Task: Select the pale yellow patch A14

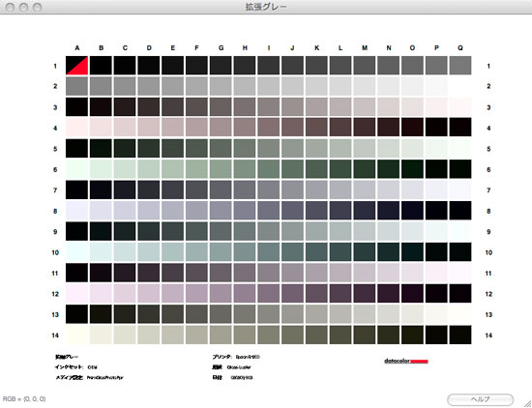Action: click(x=77, y=335)
